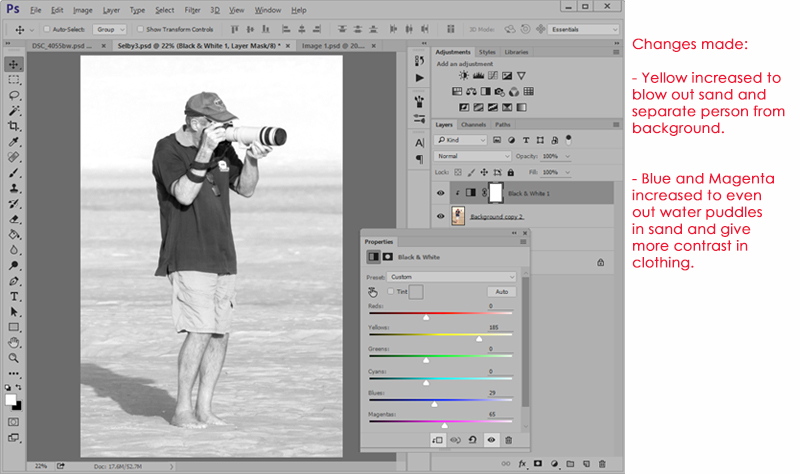Open the Filter menu
Image resolution: width=800 pixels, height=474 pixels.
(x=192, y=9)
